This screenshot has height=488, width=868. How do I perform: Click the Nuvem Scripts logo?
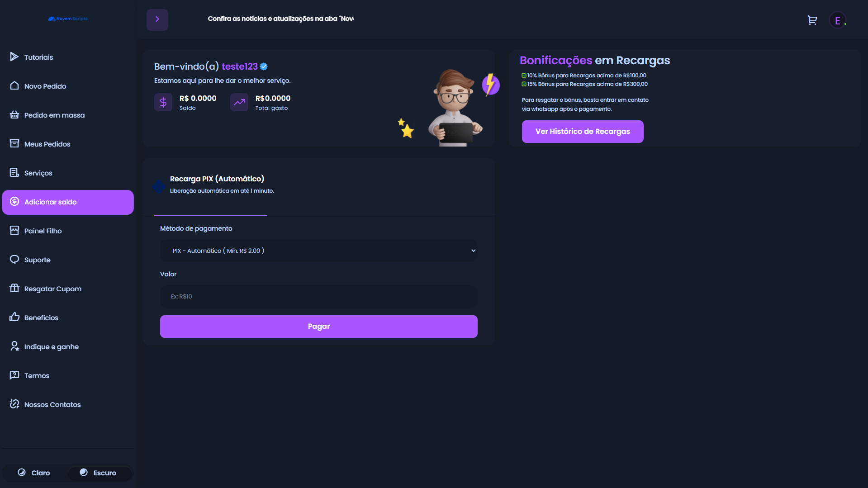click(68, 19)
